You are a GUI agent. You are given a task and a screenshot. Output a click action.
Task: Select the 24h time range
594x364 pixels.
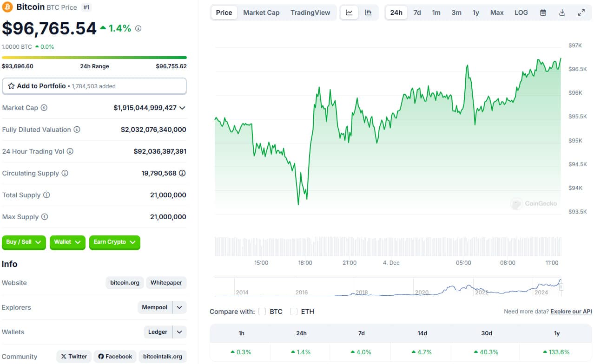point(396,13)
